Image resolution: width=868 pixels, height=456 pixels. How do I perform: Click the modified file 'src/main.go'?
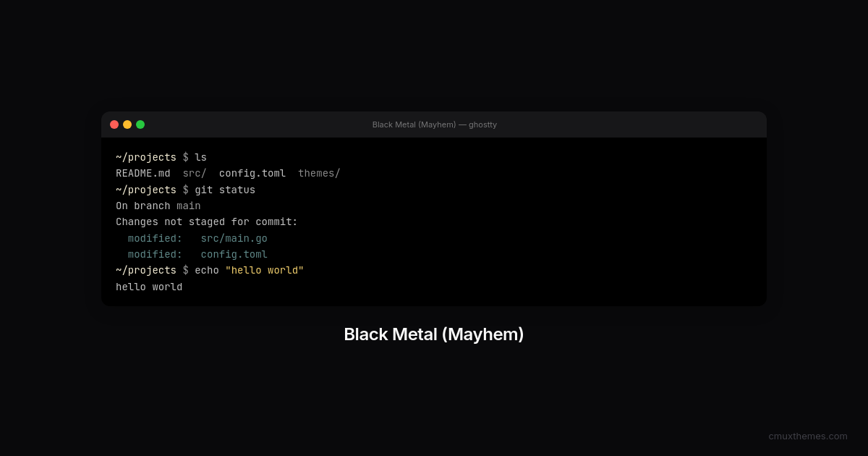click(234, 239)
